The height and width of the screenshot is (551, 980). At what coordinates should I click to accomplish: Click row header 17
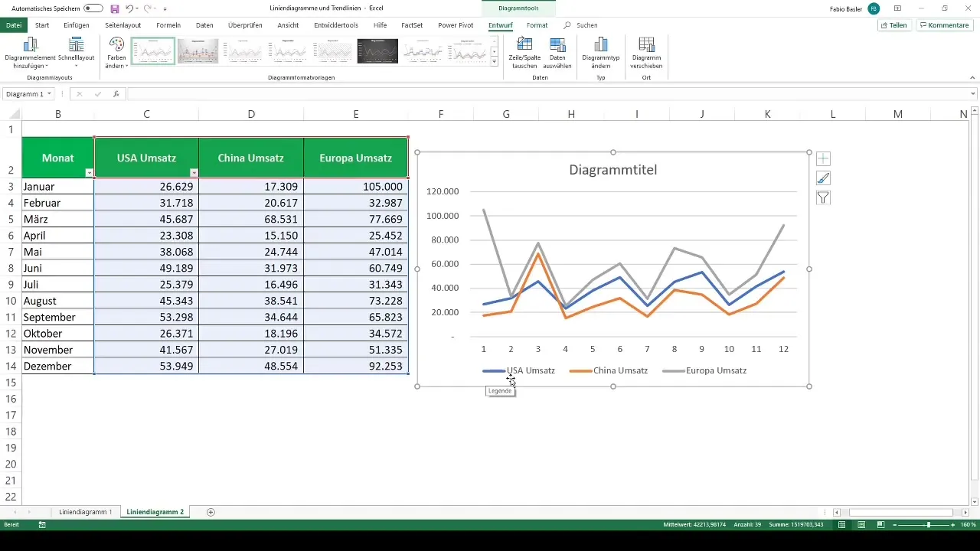coord(11,415)
